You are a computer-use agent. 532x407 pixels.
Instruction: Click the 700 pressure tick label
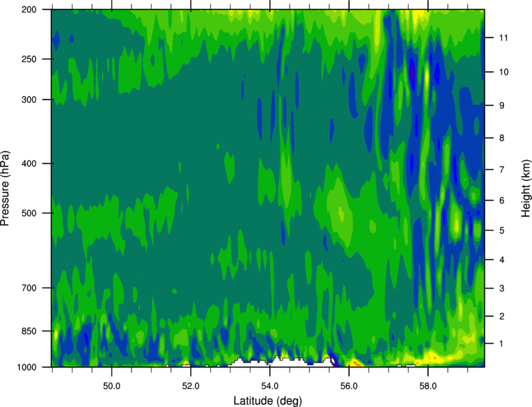click(29, 287)
